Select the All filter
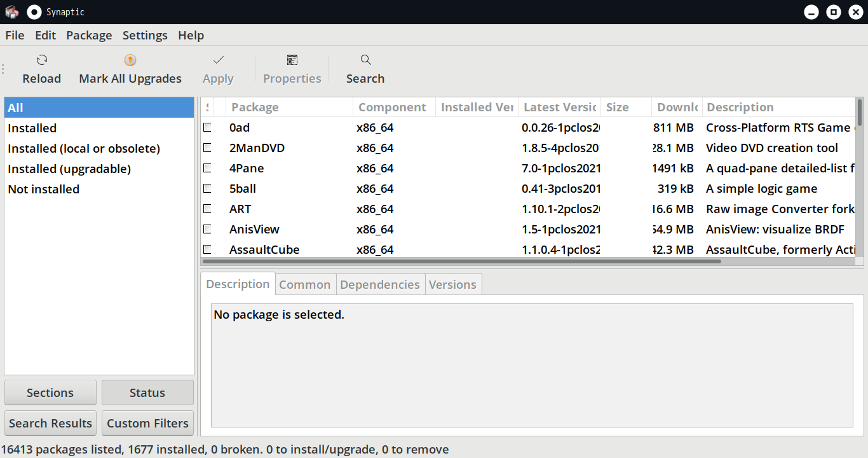 pos(99,108)
